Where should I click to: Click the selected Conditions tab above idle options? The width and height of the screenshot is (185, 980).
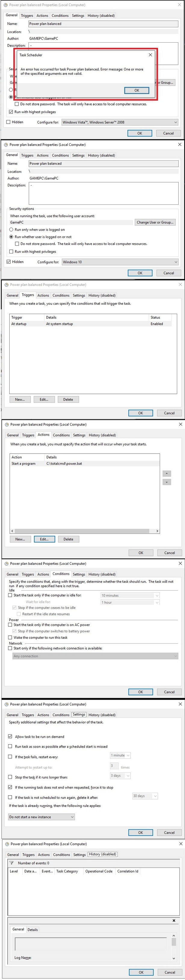(x=61, y=574)
